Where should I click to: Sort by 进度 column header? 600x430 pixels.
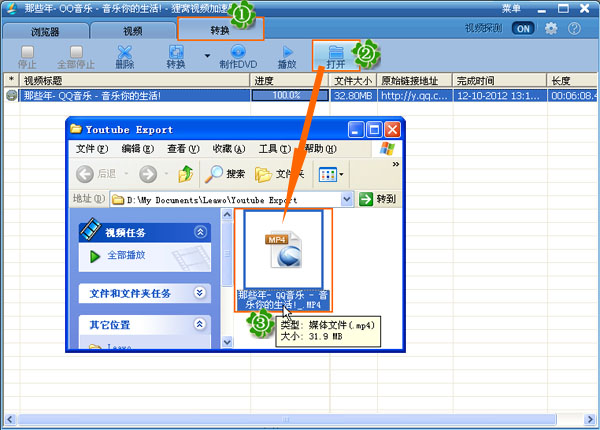[x=290, y=80]
